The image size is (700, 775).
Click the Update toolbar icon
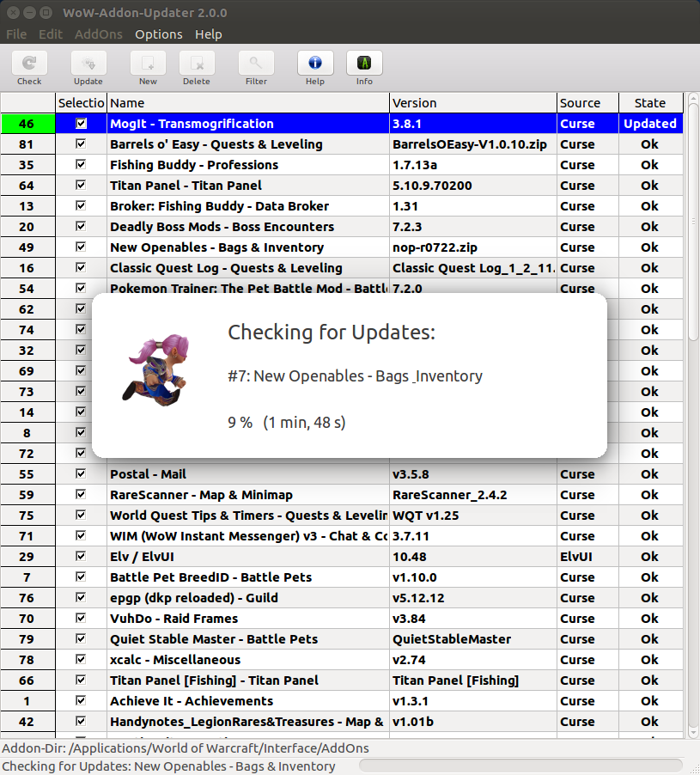pyautogui.click(x=88, y=64)
